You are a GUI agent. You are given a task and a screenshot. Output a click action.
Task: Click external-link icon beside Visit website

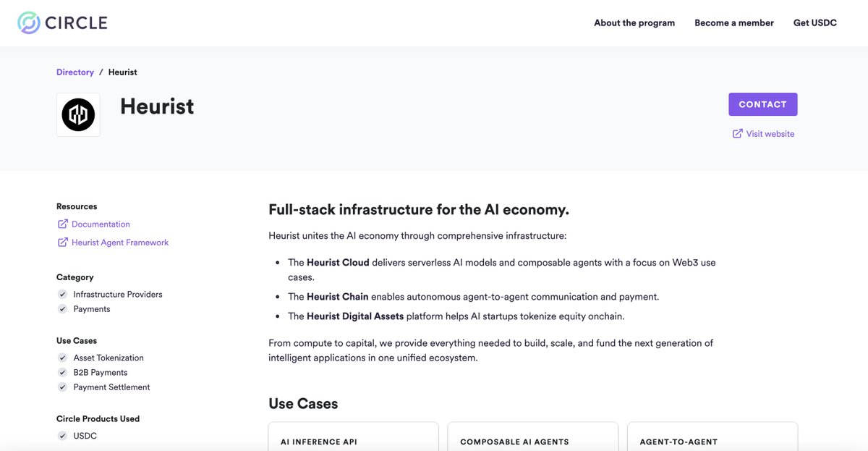coord(738,133)
